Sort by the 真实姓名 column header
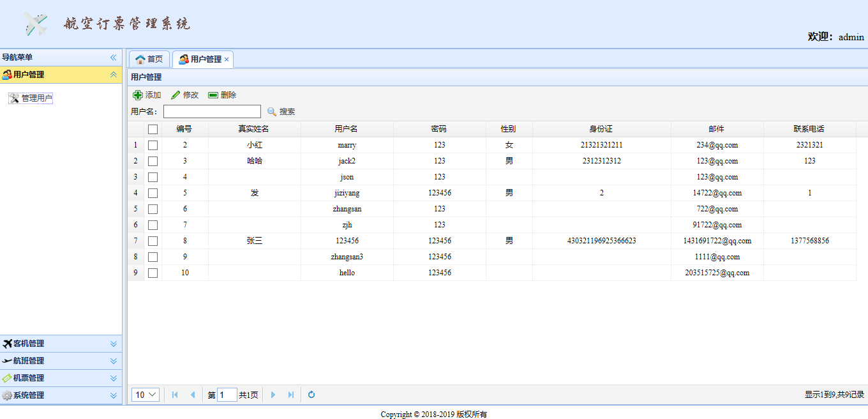The height and width of the screenshot is (419, 868). click(254, 129)
